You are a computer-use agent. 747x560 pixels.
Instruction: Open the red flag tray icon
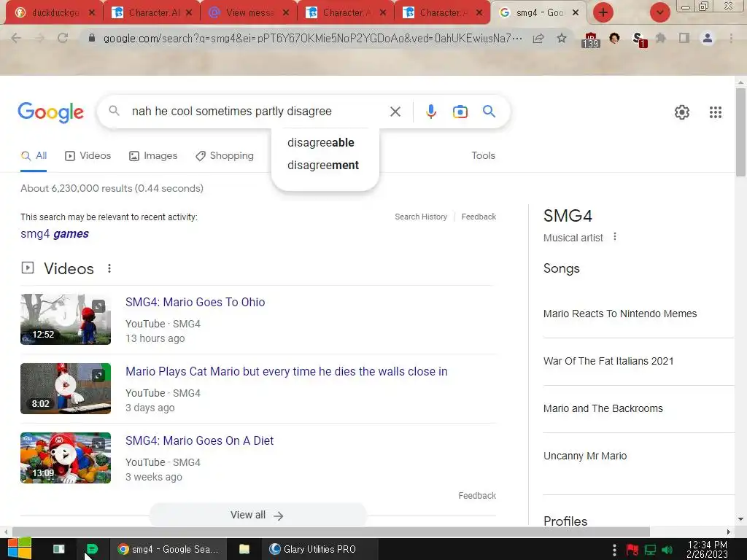click(x=632, y=550)
